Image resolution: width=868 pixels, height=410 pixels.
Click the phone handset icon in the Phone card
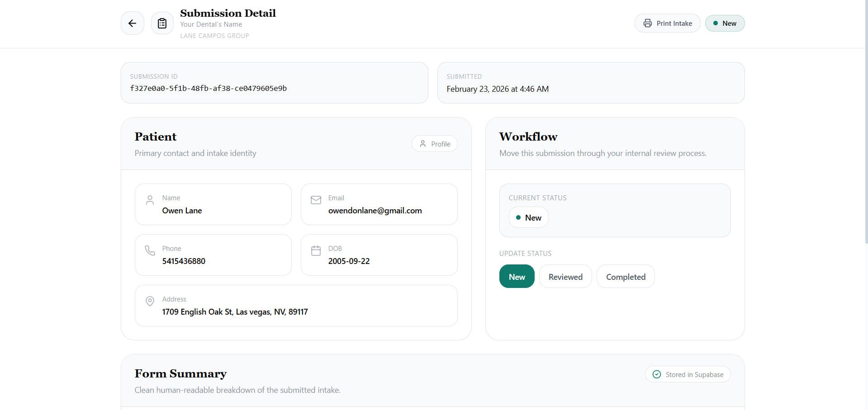coord(150,250)
